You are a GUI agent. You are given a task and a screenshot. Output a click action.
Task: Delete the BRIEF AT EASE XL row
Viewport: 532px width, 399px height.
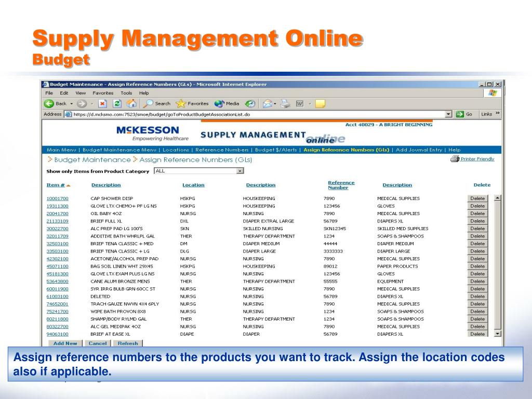[477, 334]
